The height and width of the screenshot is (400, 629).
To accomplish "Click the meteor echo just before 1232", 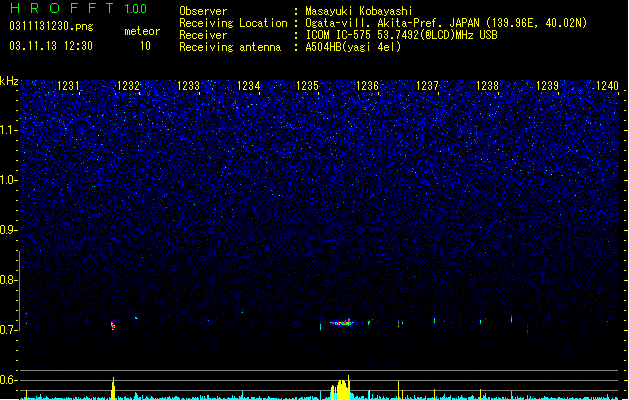I will [113, 325].
